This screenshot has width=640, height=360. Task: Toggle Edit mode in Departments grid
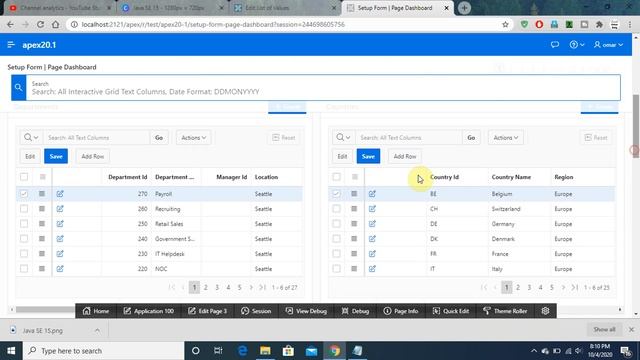pos(30,156)
